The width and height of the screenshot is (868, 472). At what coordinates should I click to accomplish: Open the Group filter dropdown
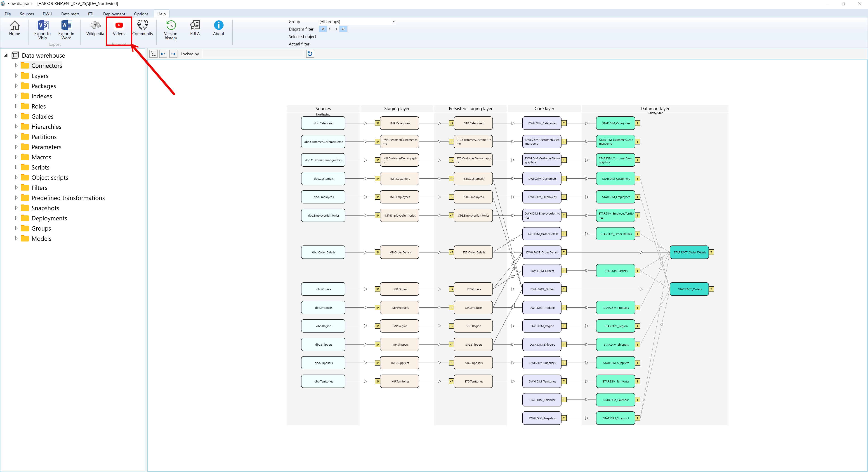coord(393,21)
